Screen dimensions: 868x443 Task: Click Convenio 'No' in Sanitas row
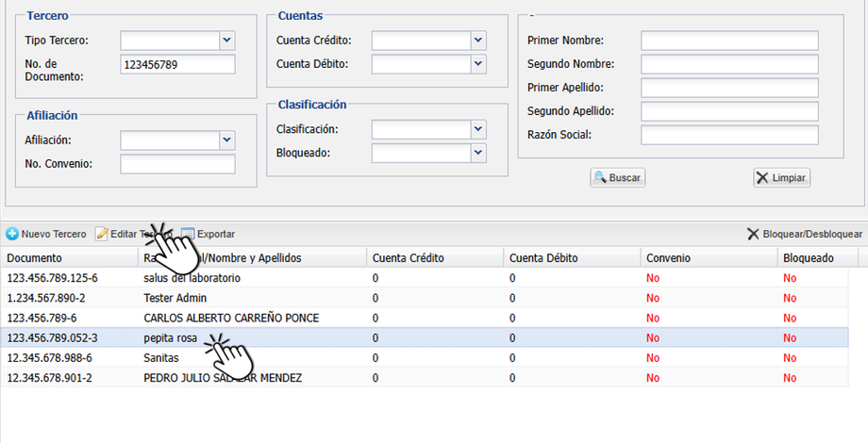tap(653, 358)
